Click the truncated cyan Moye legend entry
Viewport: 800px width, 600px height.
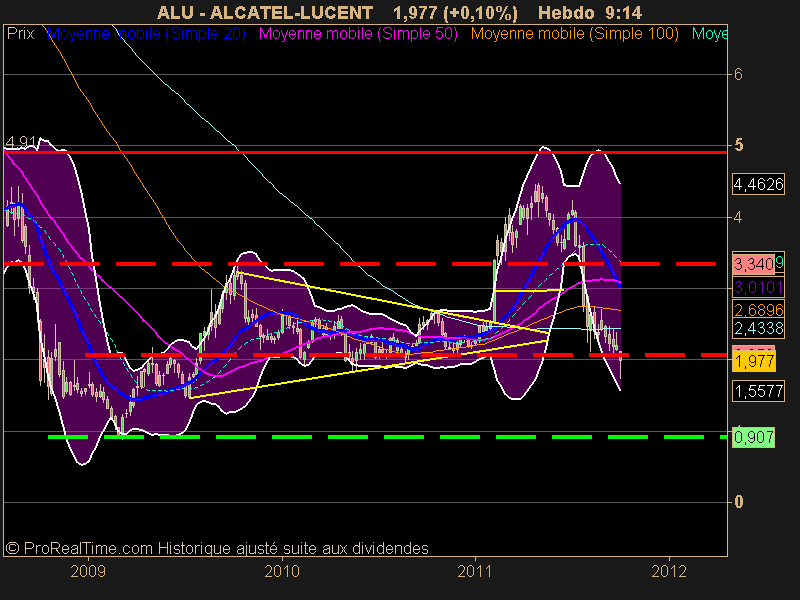click(x=709, y=34)
